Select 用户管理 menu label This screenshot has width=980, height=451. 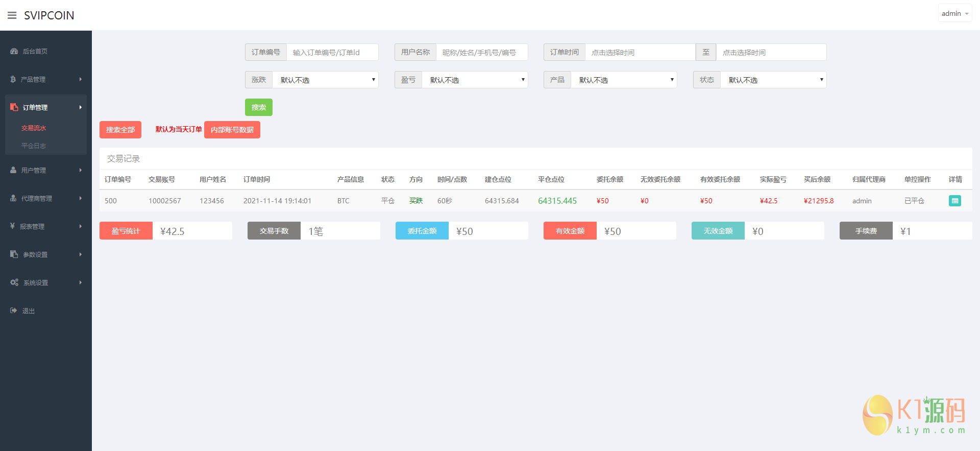pyautogui.click(x=34, y=170)
